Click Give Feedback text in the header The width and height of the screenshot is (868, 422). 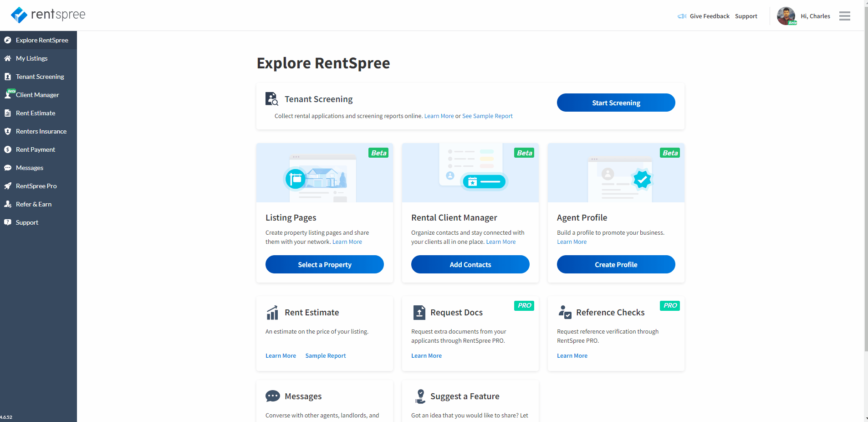[710, 16]
